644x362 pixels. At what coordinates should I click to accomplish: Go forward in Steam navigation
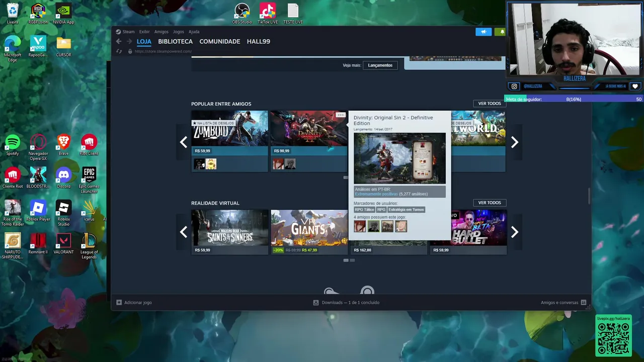129,41
